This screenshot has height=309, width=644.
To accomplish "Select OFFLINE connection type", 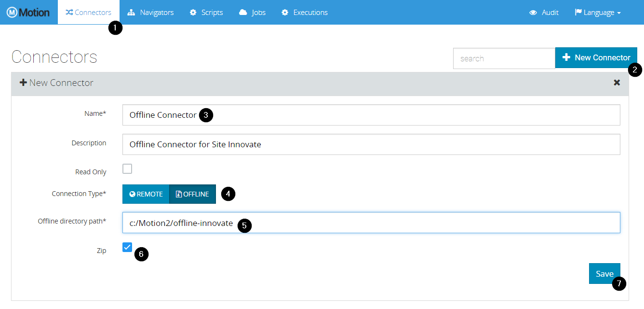I will tap(192, 194).
